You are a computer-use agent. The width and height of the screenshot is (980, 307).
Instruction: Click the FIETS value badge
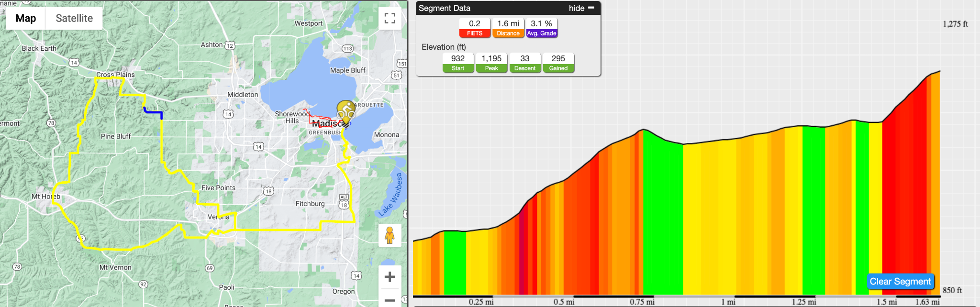(475, 28)
